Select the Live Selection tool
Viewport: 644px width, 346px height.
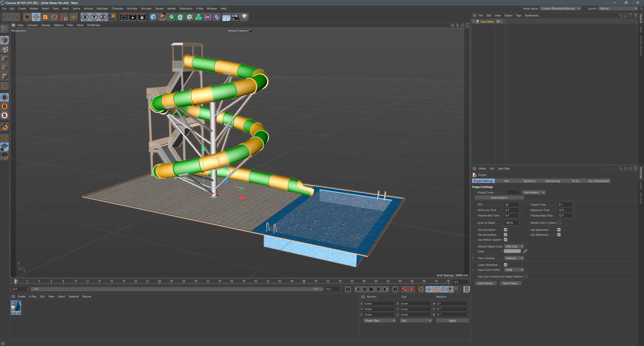(27, 17)
